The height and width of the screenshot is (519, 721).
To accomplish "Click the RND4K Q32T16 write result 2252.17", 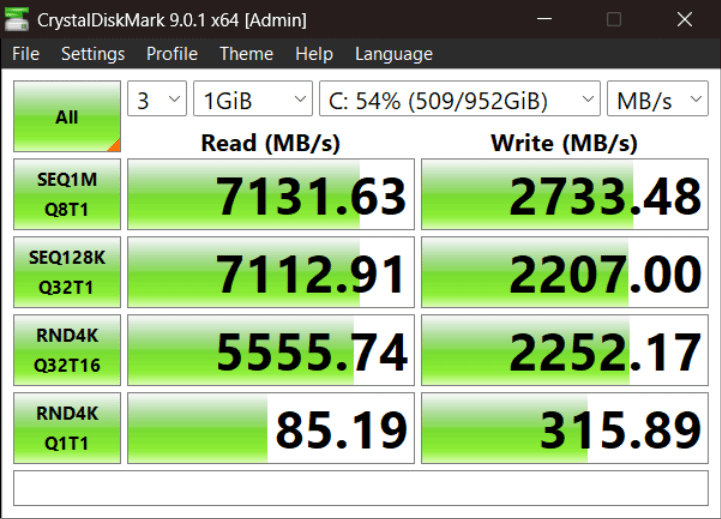I will (x=565, y=350).
